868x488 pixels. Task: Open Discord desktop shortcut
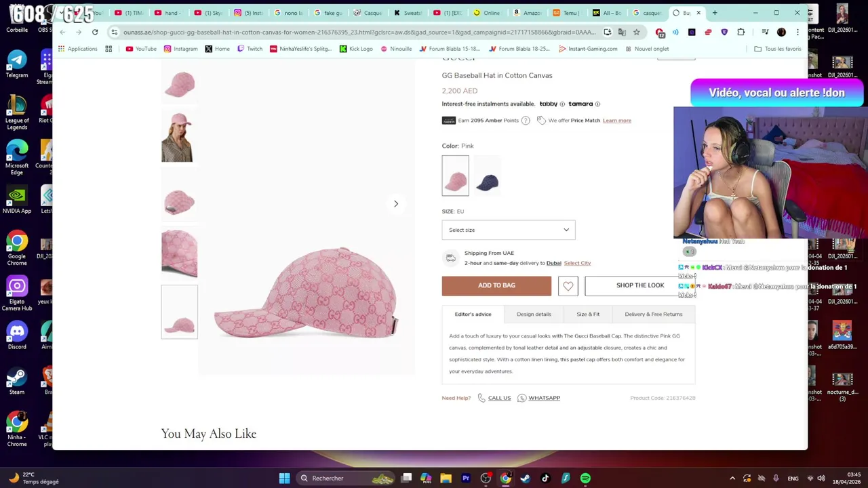17,335
